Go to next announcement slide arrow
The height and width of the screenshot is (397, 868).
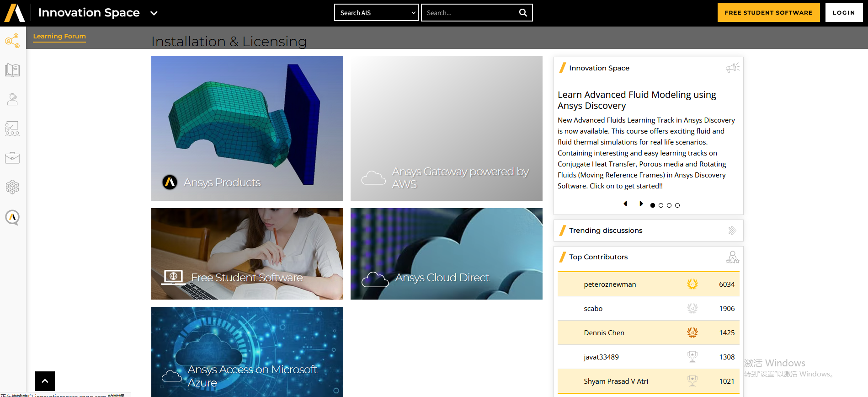click(641, 204)
